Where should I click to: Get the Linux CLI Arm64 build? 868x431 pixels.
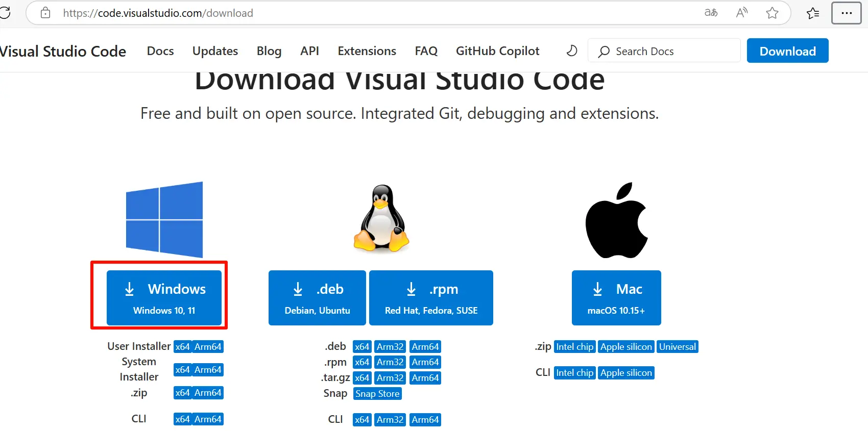pos(425,420)
